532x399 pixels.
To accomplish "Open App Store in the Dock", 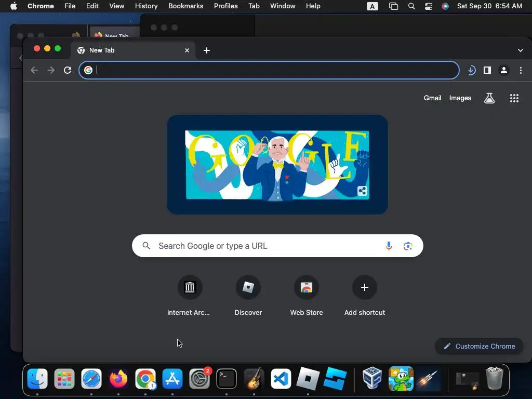I will (172, 379).
